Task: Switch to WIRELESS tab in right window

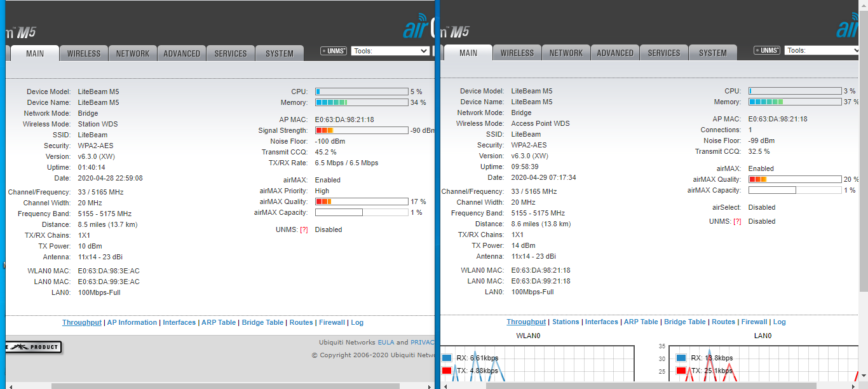Action: [x=517, y=53]
